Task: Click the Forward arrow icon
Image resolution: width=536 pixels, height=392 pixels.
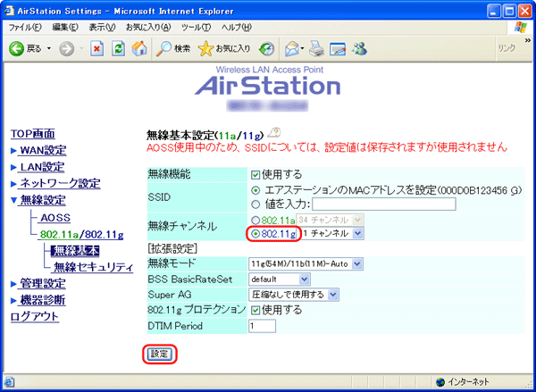Action: click(x=66, y=49)
